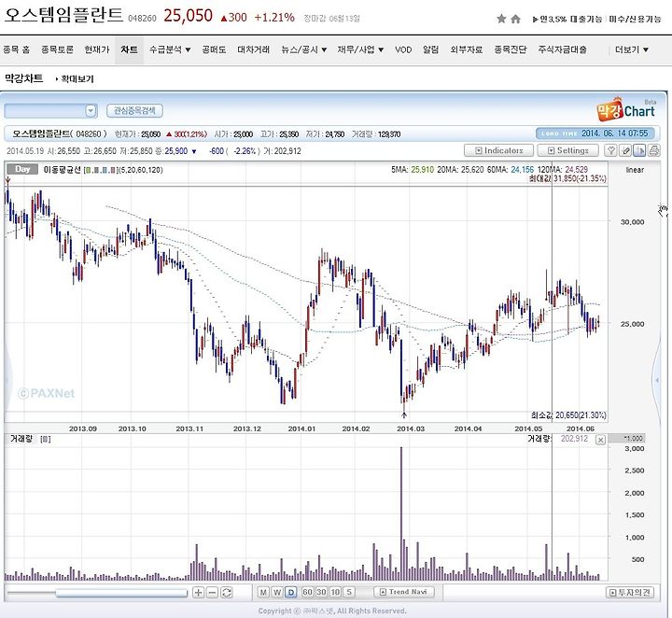Open stock selector combo box

tap(50, 111)
